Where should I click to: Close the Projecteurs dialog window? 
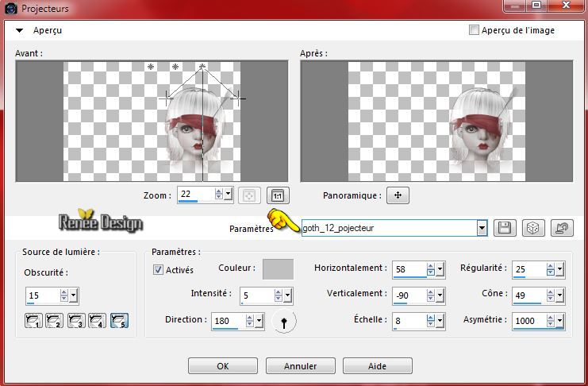point(567,5)
